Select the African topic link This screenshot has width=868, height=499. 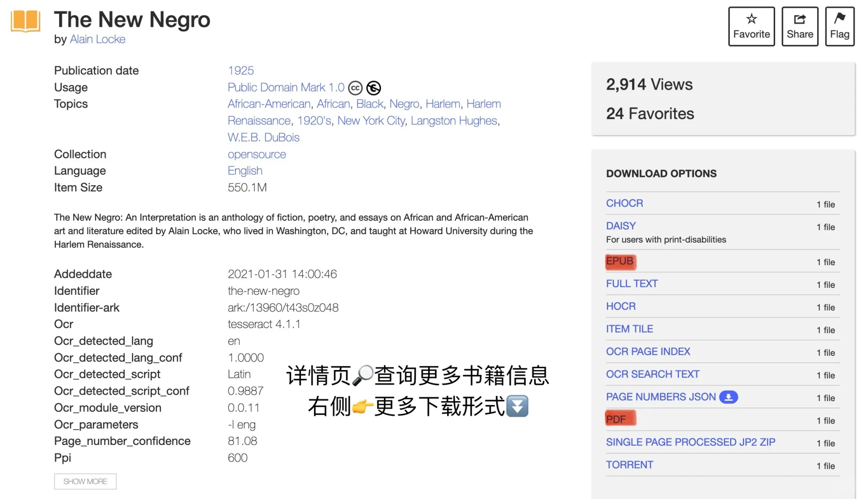tap(333, 104)
